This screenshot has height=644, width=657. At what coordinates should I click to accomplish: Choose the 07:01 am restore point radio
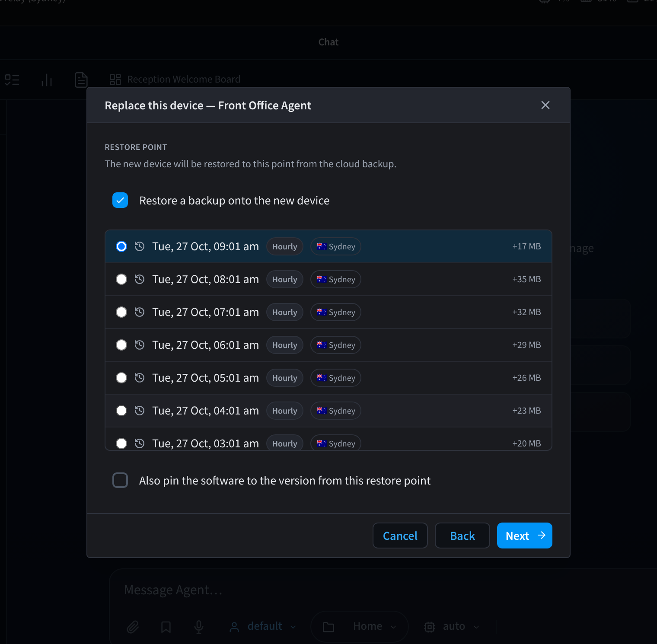click(x=121, y=312)
